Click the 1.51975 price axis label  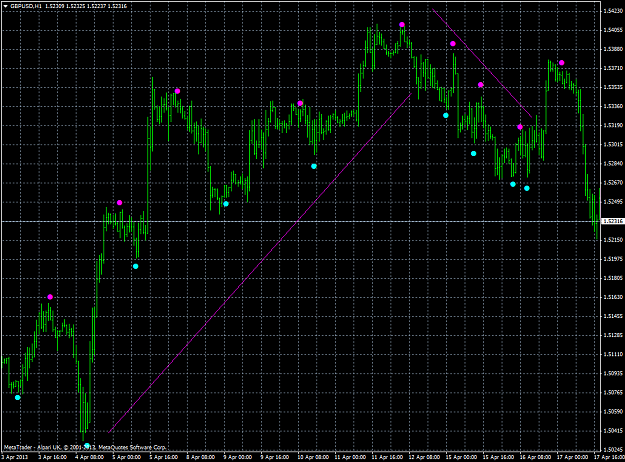point(613,259)
